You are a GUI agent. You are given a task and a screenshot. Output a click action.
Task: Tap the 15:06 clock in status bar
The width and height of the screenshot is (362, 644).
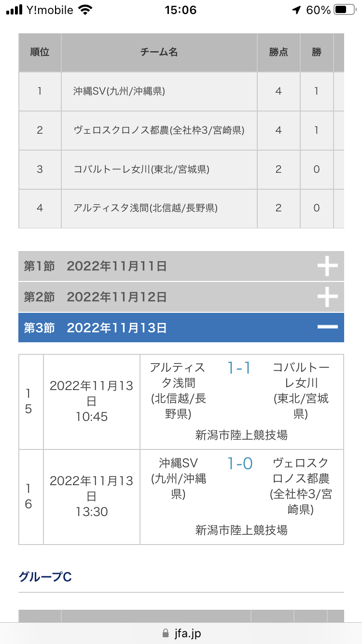(181, 10)
